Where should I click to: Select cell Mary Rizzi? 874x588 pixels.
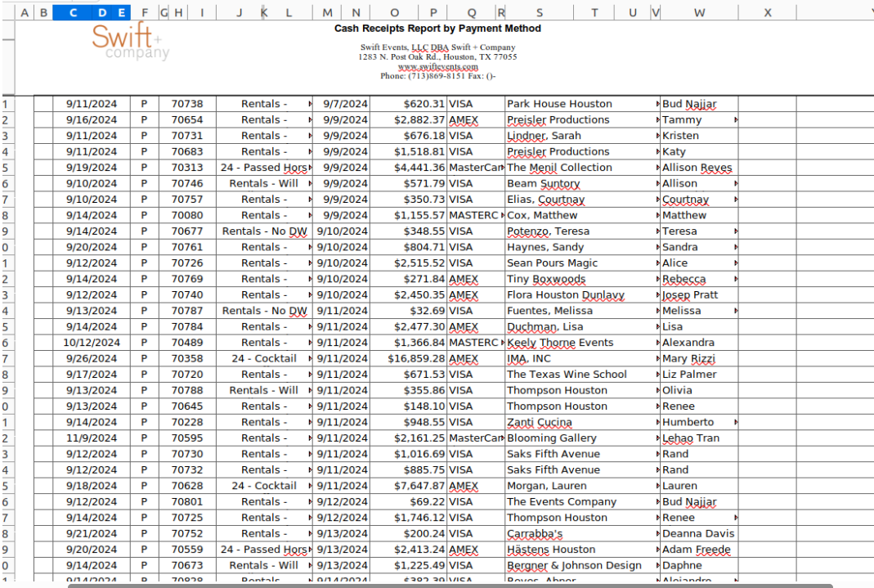click(x=699, y=358)
